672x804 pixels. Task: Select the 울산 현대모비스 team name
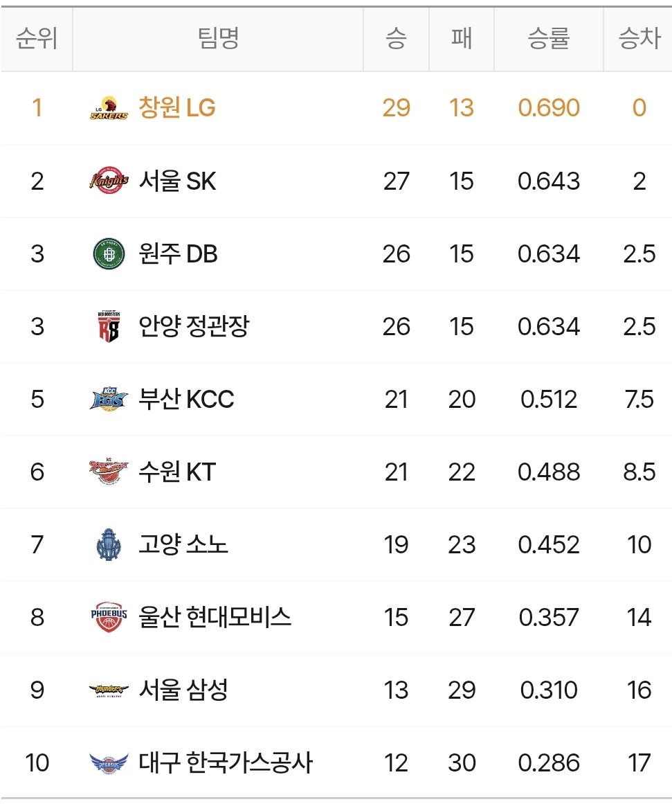click(215, 617)
